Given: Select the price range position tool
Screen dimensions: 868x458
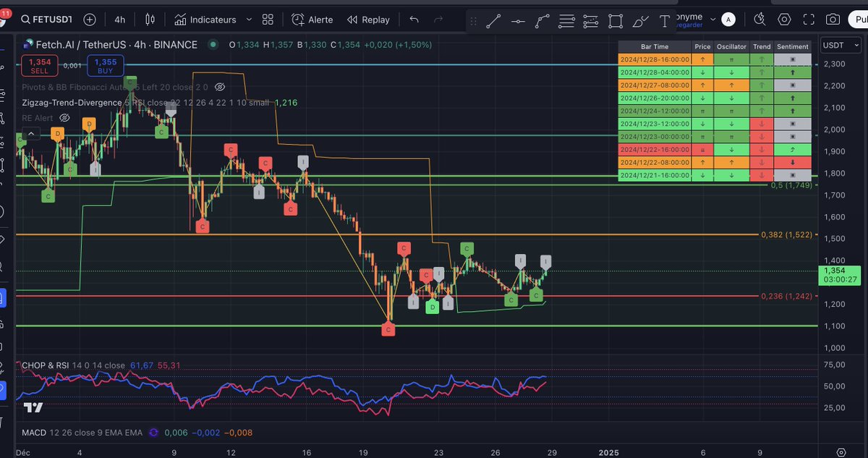Looking at the screenshot, I should tap(591, 21).
